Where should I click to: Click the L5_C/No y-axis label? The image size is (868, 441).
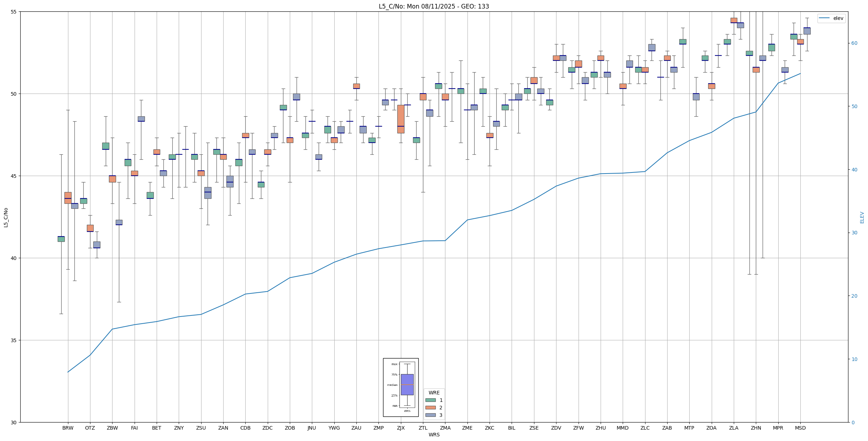(x=6, y=217)
